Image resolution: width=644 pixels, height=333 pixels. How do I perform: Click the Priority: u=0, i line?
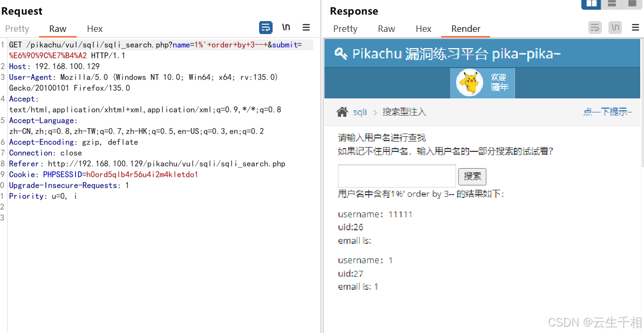tap(43, 196)
